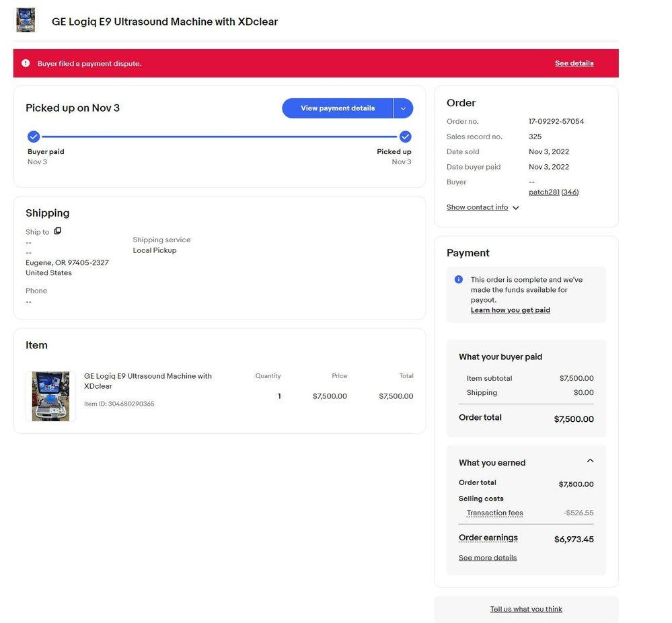The image size is (672, 623).
Task: Open See details in dispute banner
Action: (x=574, y=63)
